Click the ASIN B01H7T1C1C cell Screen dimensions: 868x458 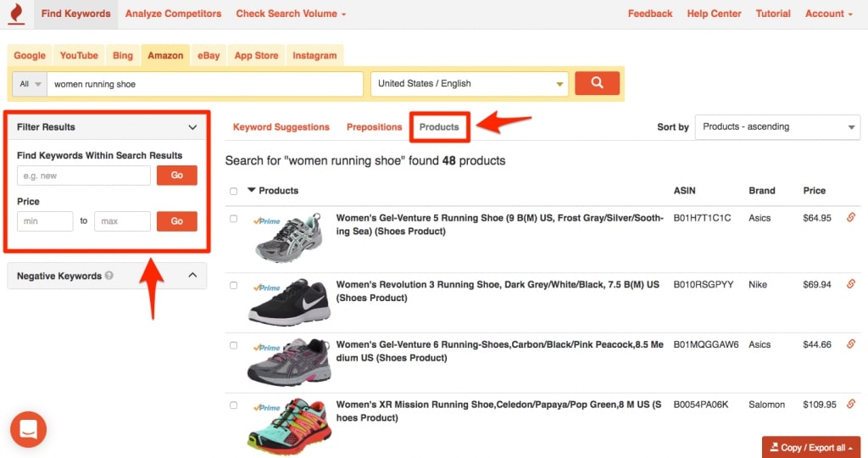702,218
